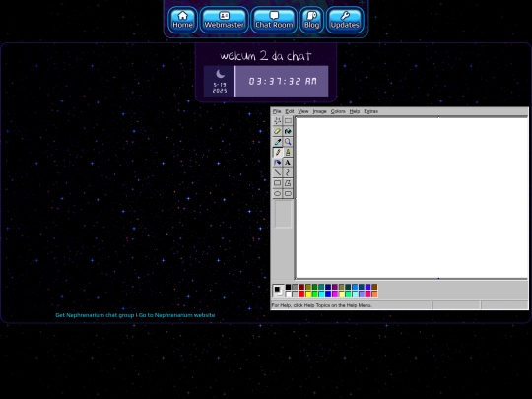Open the Extras menu in Paint
Viewport: 532px width, 399px height.
click(x=370, y=111)
